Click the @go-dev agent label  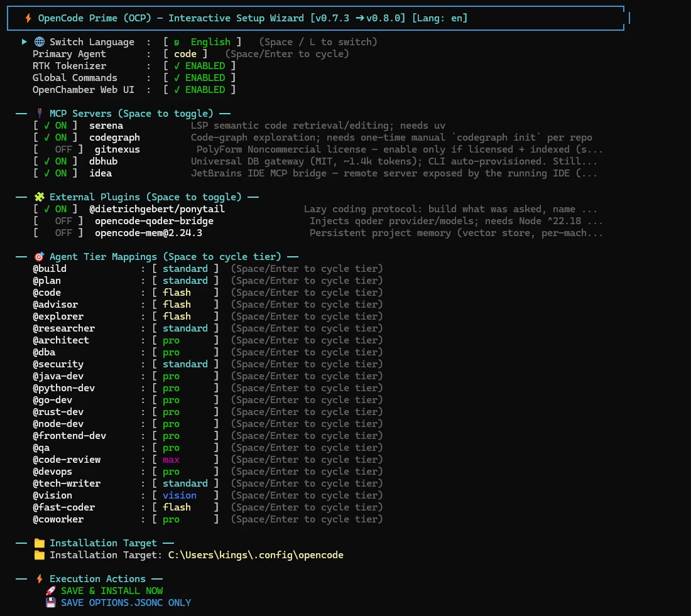[52, 399]
